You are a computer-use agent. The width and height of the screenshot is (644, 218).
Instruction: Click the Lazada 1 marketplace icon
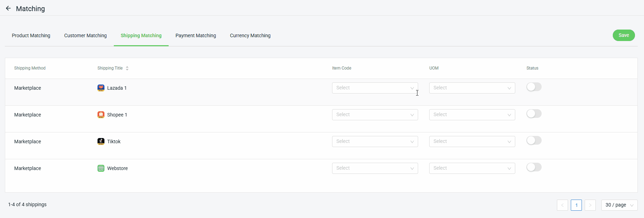(101, 88)
